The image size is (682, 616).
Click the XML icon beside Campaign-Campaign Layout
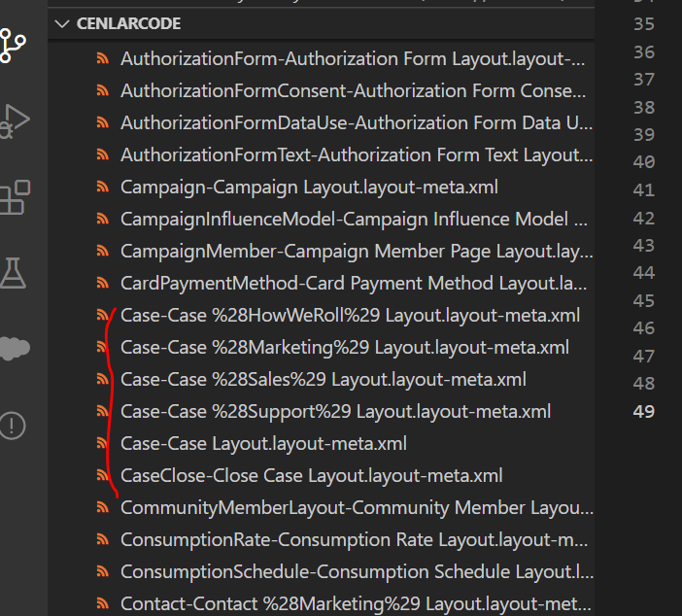(103, 187)
